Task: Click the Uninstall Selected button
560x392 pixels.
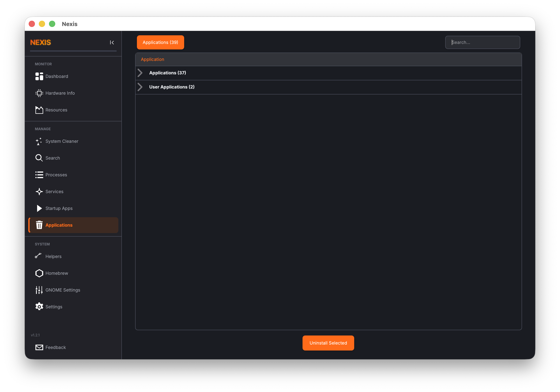Action: (x=328, y=343)
